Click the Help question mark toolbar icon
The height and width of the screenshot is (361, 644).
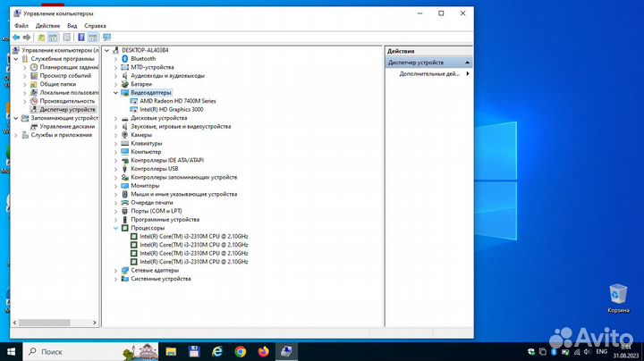(x=81, y=38)
